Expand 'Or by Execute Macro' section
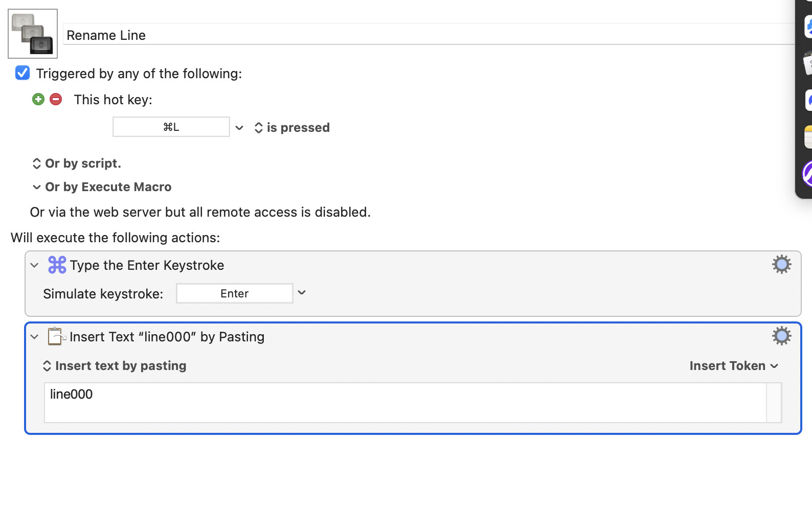The image size is (812, 509). point(102,187)
